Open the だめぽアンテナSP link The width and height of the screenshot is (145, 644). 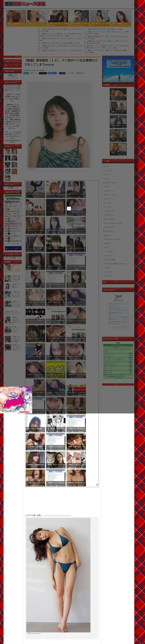point(109,194)
